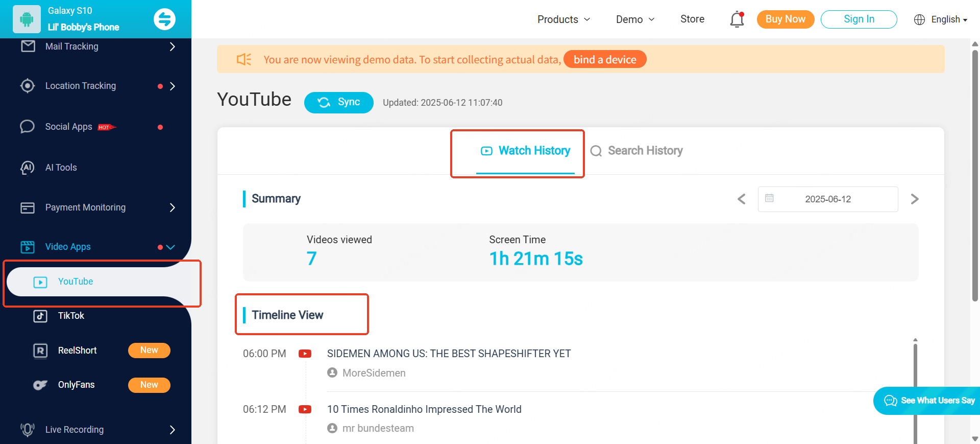Click the calendar icon in date field
This screenshot has height=444, width=980.
[769, 198]
